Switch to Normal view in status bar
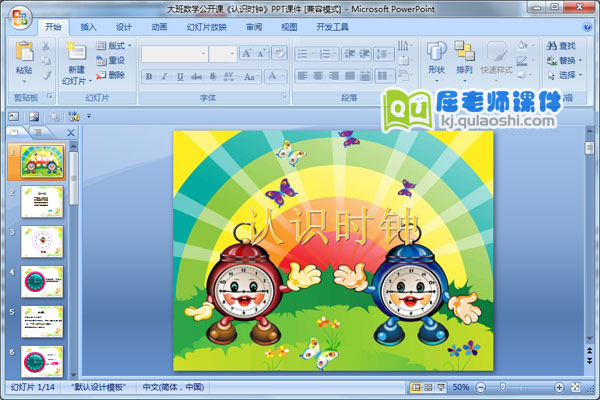The height and width of the screenshot is (400, 600). 415,387
